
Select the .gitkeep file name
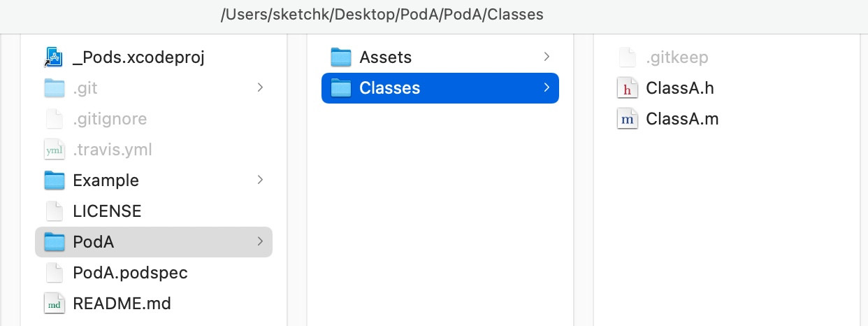[x=677, y=57]
